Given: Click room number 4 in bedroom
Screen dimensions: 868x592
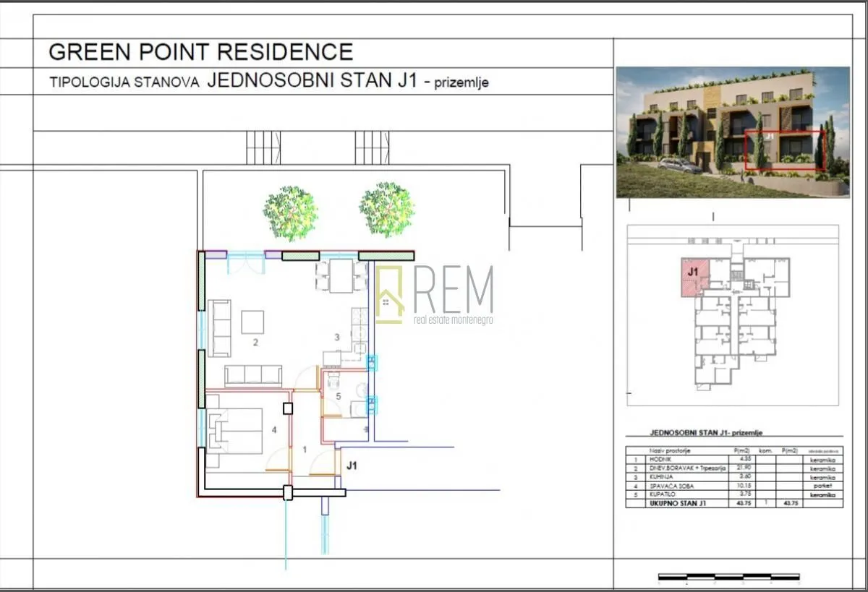Looking at the screenshot, I should click(274, 430).
